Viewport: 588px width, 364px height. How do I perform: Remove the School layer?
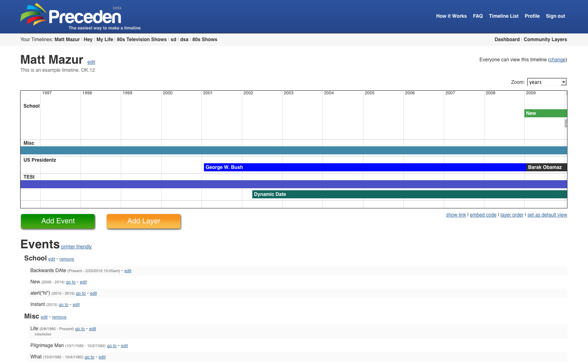click(x=66, y=259)
